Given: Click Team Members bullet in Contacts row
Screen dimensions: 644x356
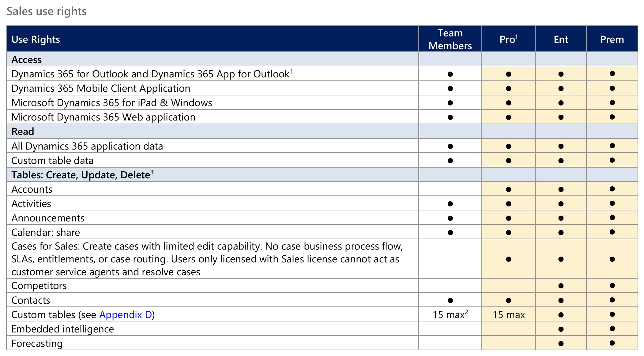Looking at the screenshot, I should (x=450, y=300).
